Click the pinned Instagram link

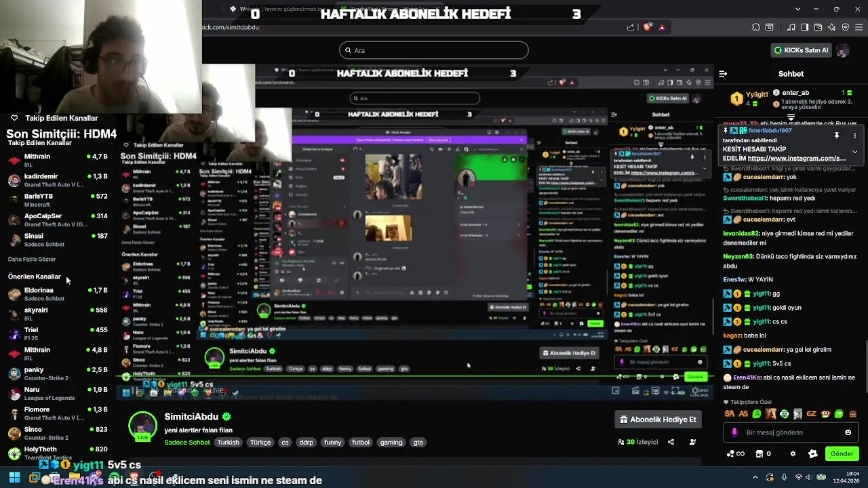coord(797,159)
